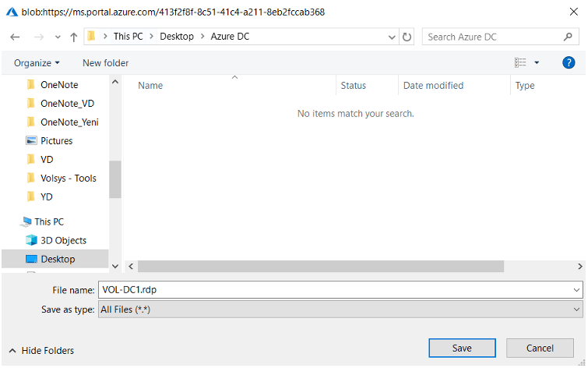Open the Help question mark icon
Viewport: 588px width, 368px height.
click(x=569, y=62)
